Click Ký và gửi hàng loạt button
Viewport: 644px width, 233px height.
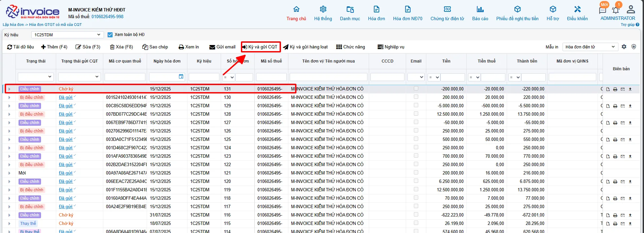point(305,47)
